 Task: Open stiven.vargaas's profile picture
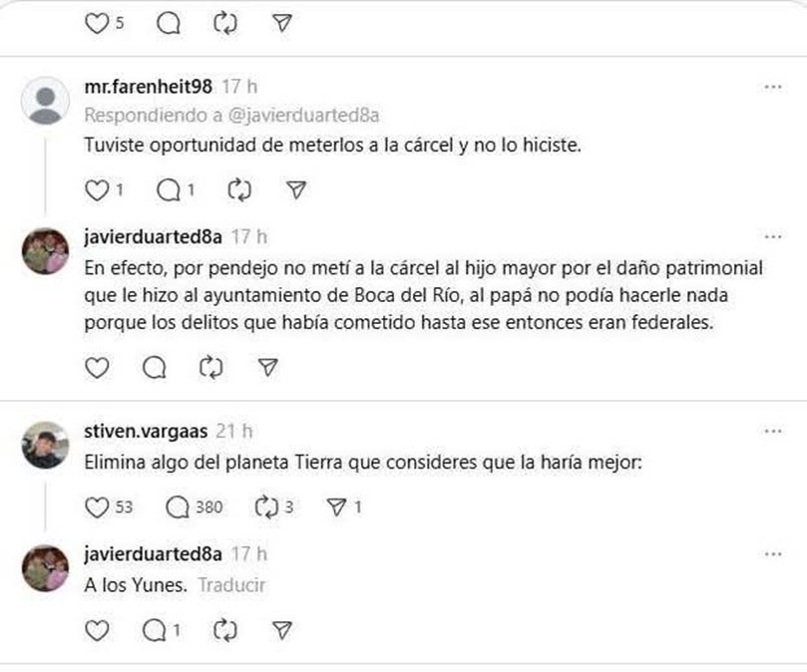point(45,445)
